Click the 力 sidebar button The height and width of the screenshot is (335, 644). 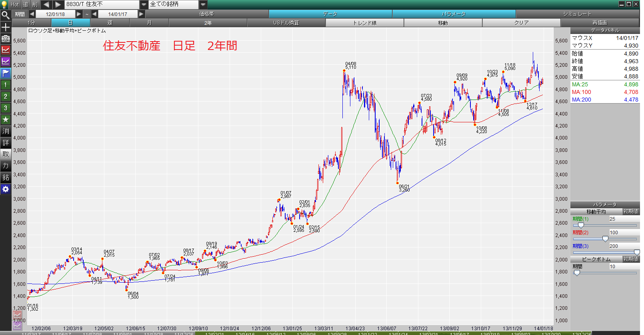6,166
